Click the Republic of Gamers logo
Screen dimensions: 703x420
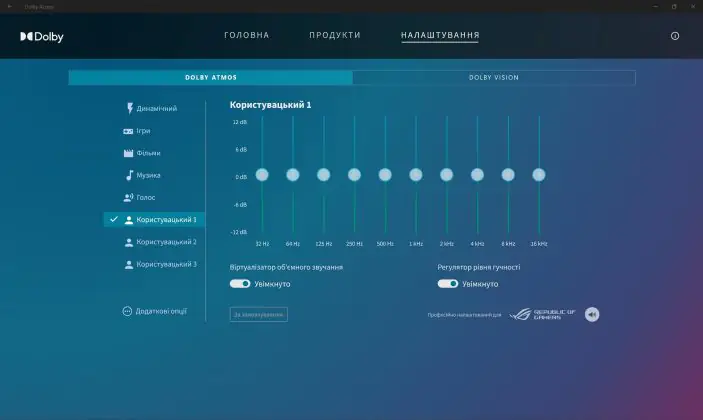(542, 314)
